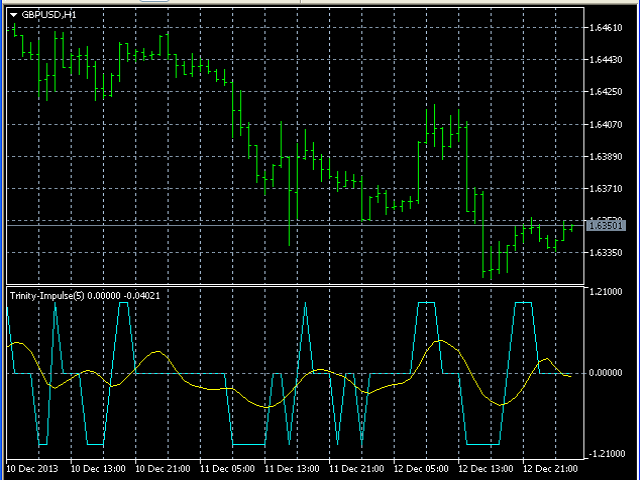The image size is (640, 480).
Task: Click the 1.2100 indicator scale value
Action: pos(607,293)
